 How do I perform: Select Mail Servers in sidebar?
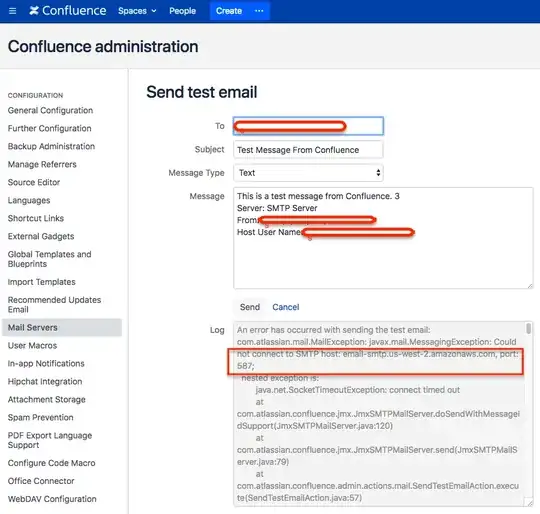(62, 327)
